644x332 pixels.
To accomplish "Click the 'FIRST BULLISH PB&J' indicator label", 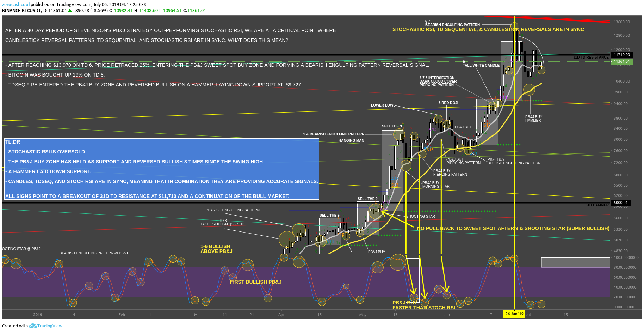I will [255, 282].
